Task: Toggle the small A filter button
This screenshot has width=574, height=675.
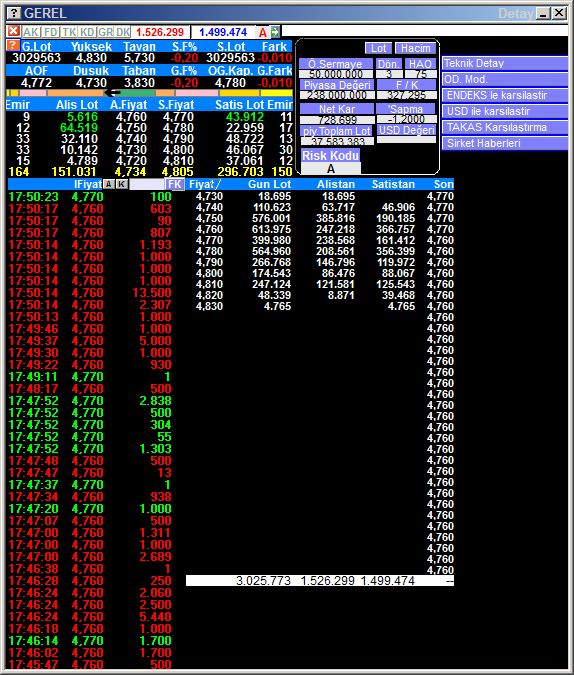Action: click(109, 184)
